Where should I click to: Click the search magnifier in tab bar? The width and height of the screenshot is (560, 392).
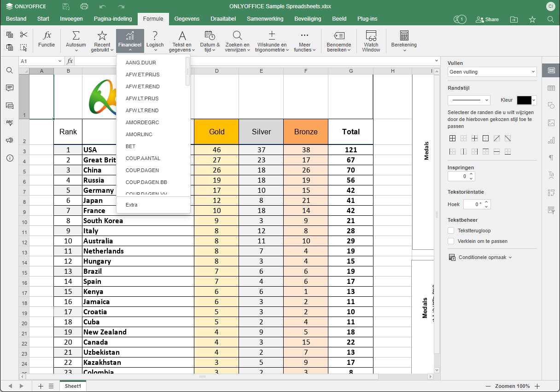pyautogui.click(x=551, y=19)
